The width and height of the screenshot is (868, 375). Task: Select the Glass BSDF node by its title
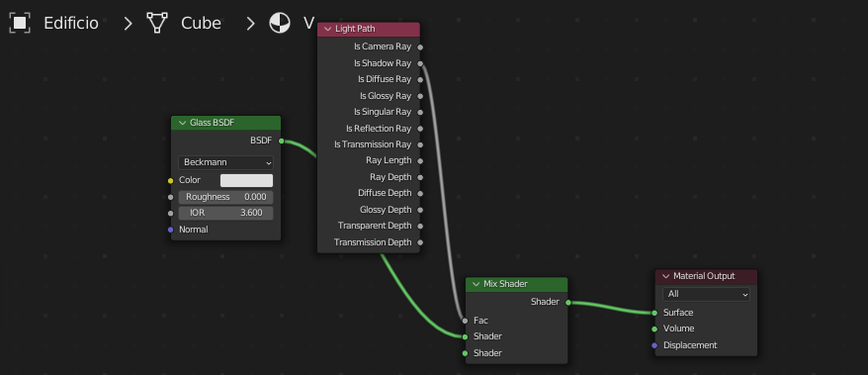(x=213, y=123)
